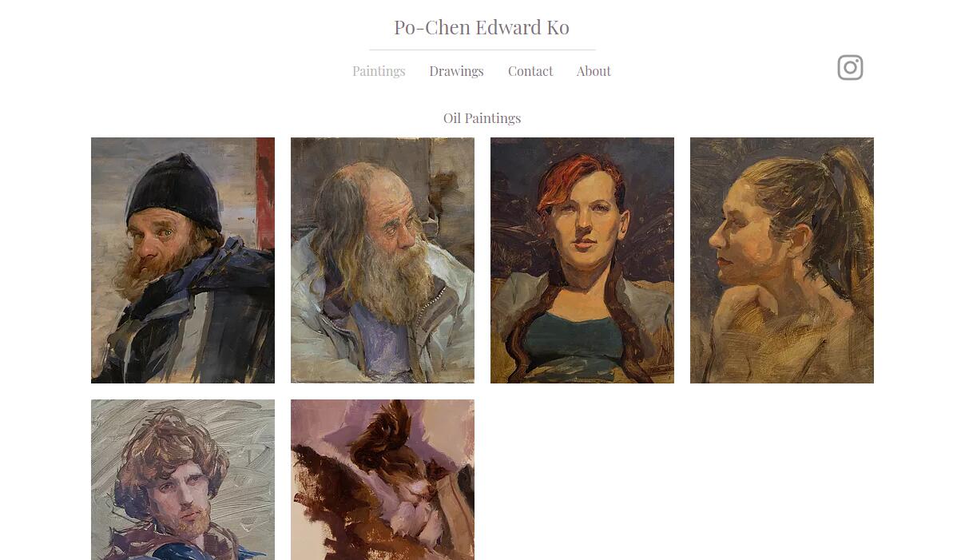953x560 pixels.
Task: Select the Oil Paintings heading text
Action: pyautogui.click(x=482, y=118)
